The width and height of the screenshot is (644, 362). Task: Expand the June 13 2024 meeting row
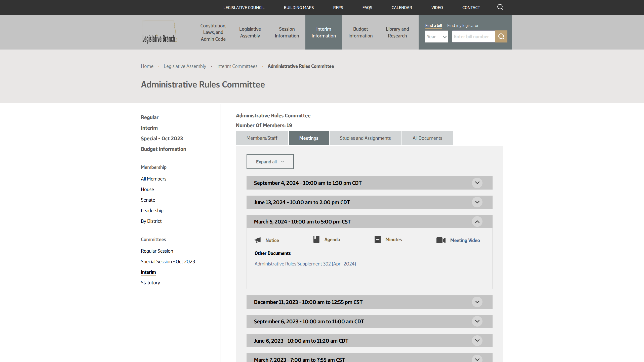pos(477,202)
